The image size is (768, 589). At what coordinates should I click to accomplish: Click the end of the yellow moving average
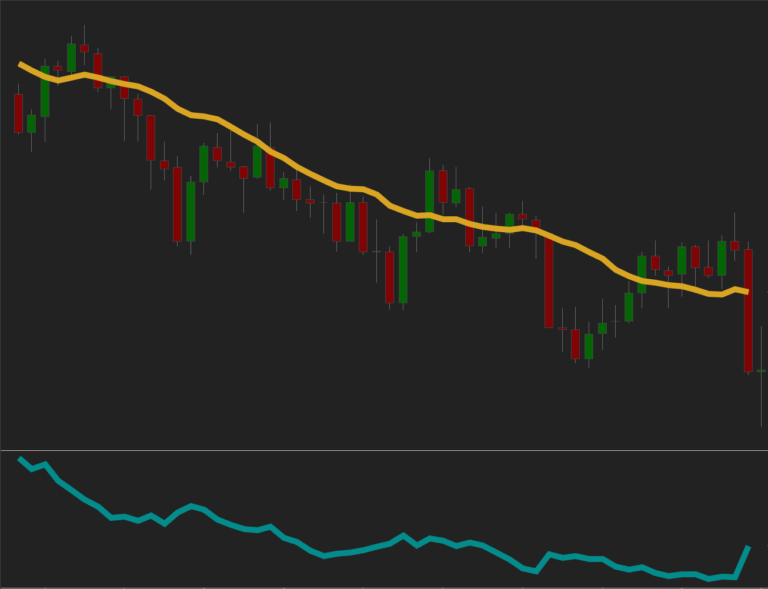pyautogui.click(x=747, y=291)
